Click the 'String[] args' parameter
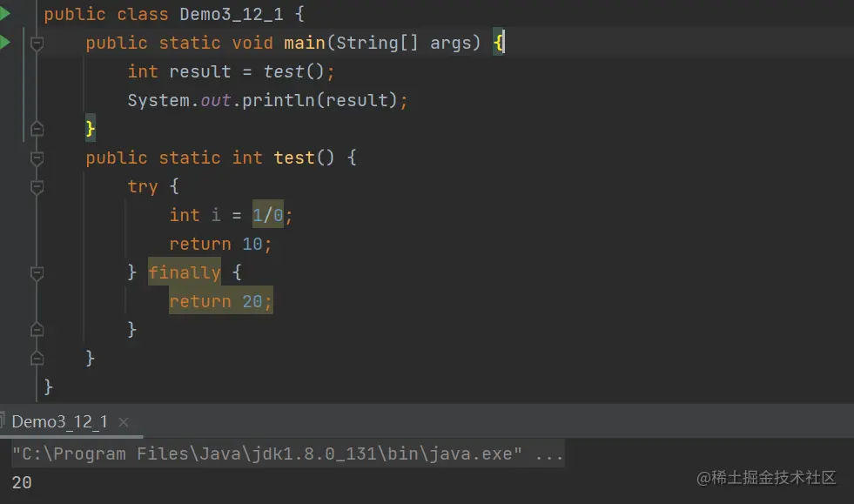 (x=404, y=43)
